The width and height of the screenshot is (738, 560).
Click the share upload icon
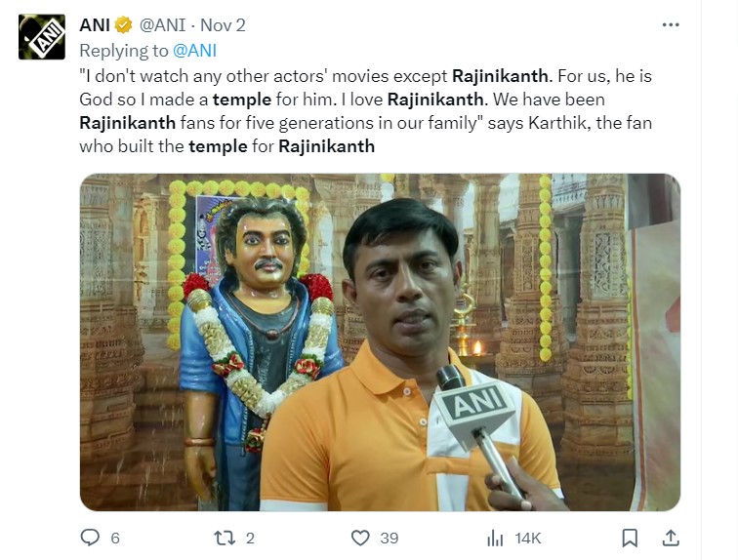pos(671,538)
